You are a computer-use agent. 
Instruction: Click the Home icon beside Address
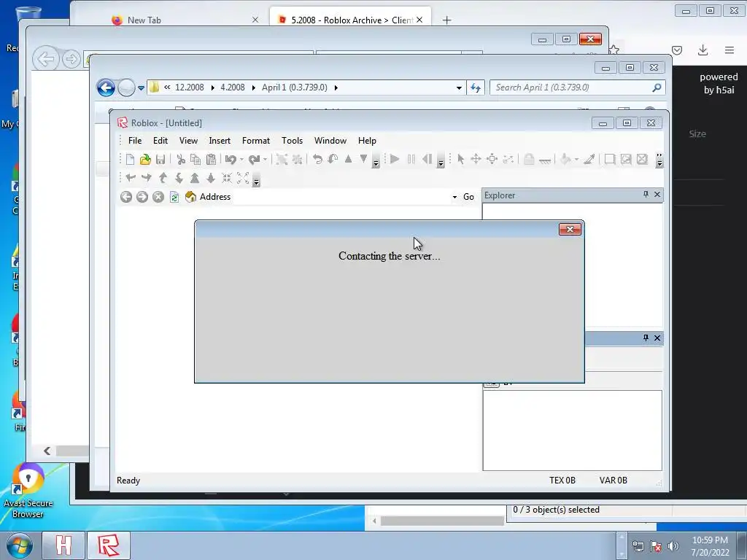tap(190, 197)
